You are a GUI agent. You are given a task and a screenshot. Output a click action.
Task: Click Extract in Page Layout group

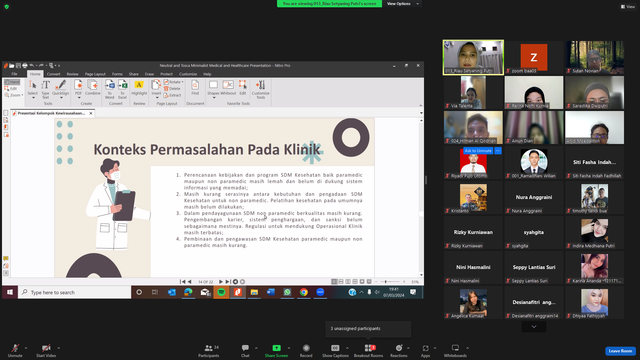tap(173, 95)
